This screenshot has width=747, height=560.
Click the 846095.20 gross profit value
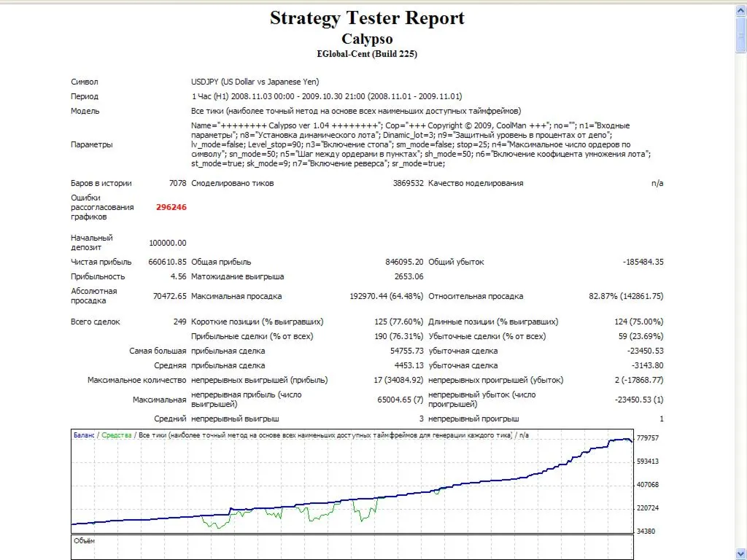(404, 262)
